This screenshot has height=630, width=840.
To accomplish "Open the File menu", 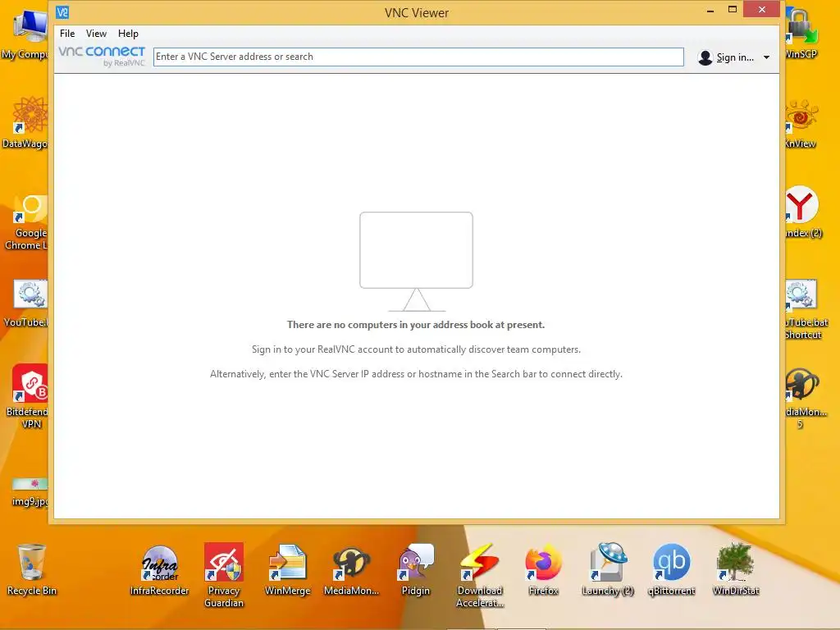I will coord(67,33).
